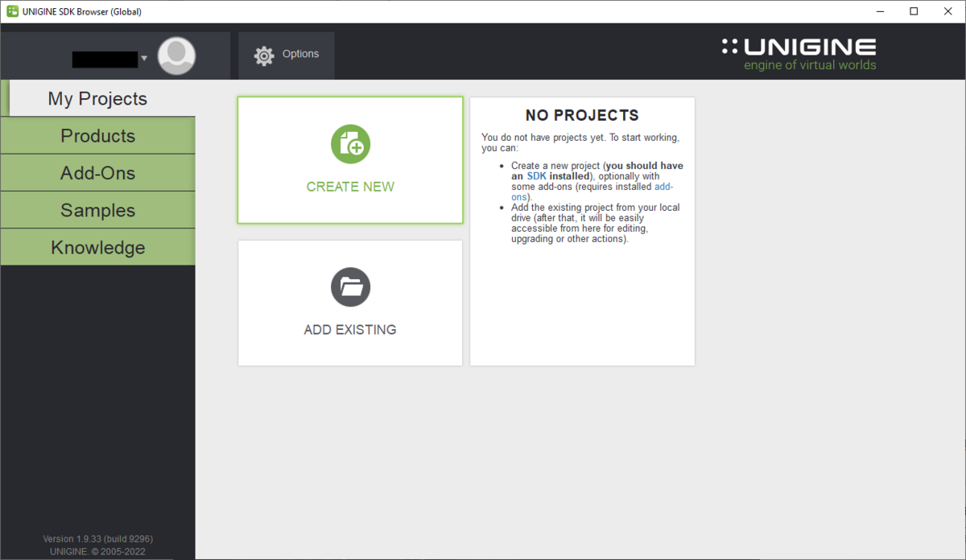Minimize the SDK Browser window
Screen dimensions: 966x560
tap(876, 11)
